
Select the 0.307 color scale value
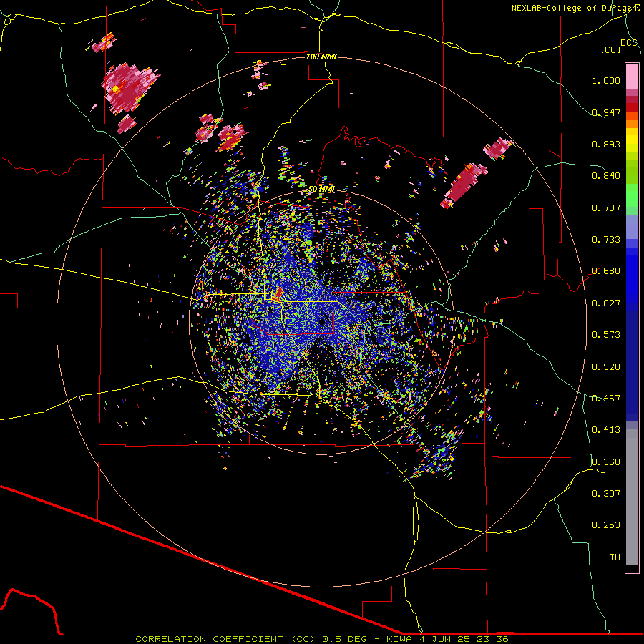[x=606, y=494]
